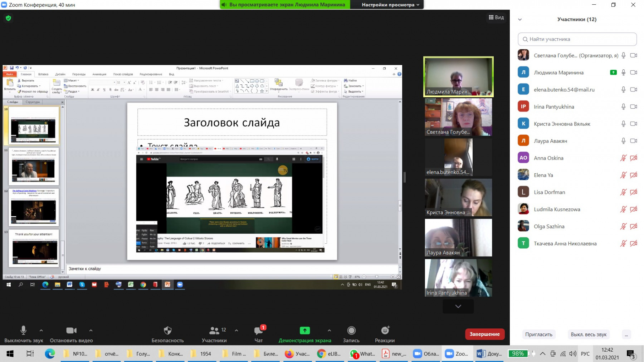This screenshot has width=644, height=362.
Task: Open Вставка tab in shared PowerPoint
Action: [43, 74]
